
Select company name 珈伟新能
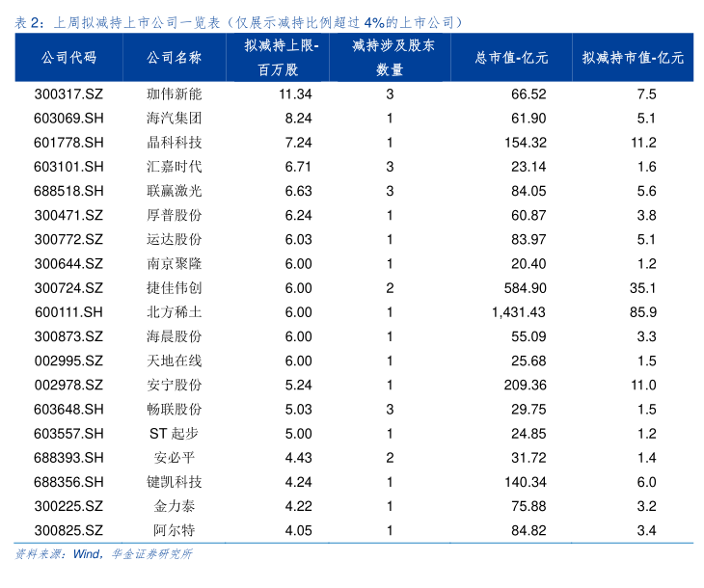(175, 94)
